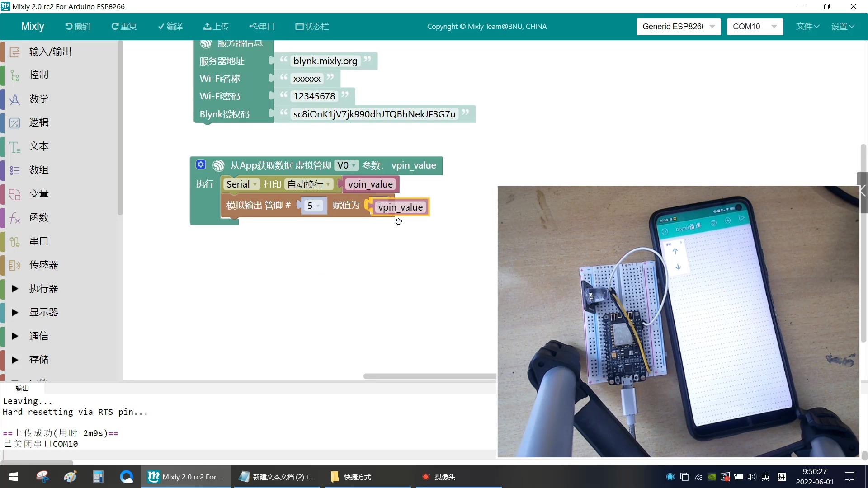Select vpin_value block in 打印 row
This screenshot has height=488, width=868.
[x=370, y=184]
